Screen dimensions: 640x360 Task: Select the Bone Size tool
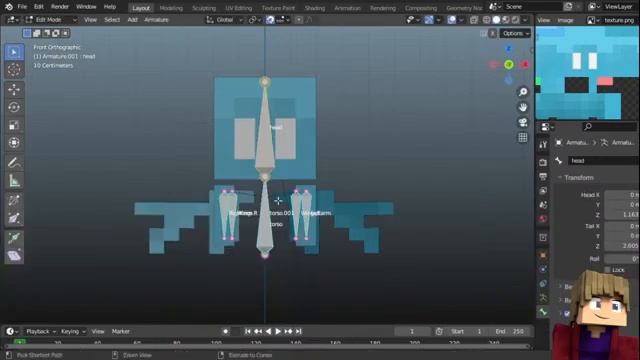tap(14, 218)
